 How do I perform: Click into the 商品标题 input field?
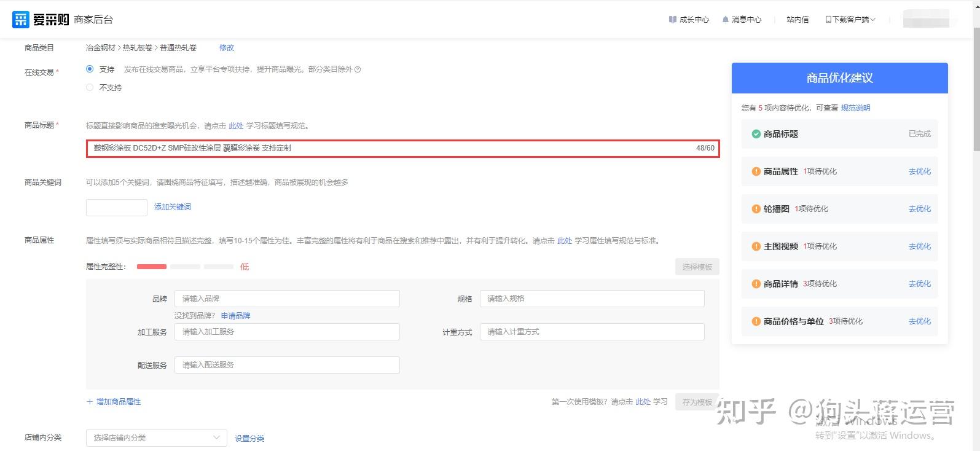click(402, 148)
